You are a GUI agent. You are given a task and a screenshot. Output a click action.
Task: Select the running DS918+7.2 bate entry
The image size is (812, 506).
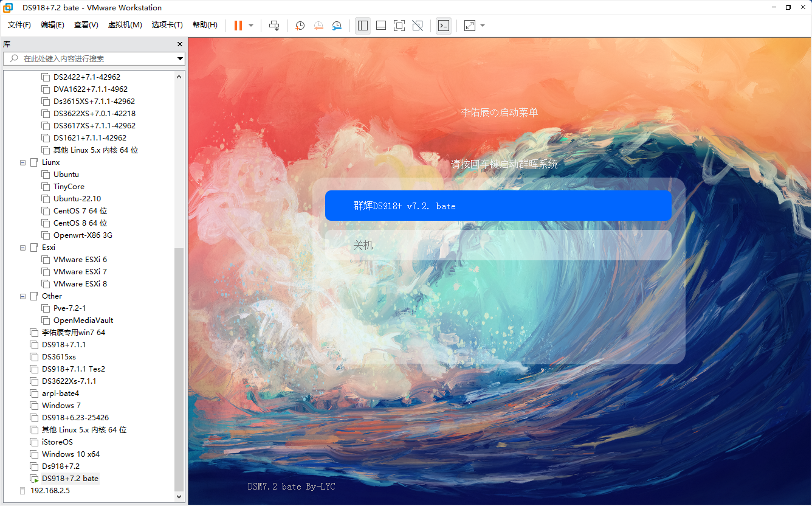click(x=70, y=479)
